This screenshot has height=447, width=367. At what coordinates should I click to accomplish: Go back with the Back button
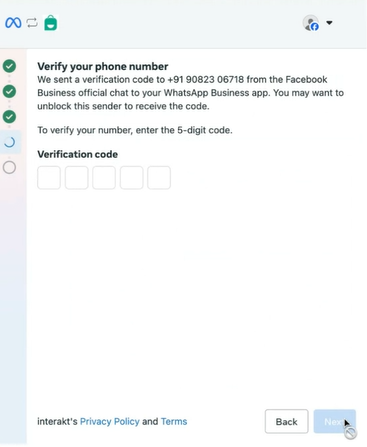coord(287,422)
